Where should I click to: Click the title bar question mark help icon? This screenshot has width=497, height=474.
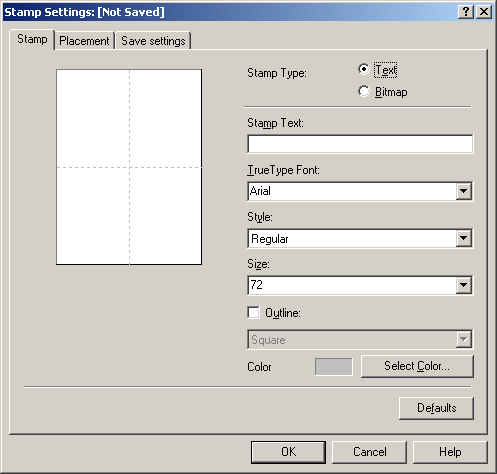[x=465, y=12]
